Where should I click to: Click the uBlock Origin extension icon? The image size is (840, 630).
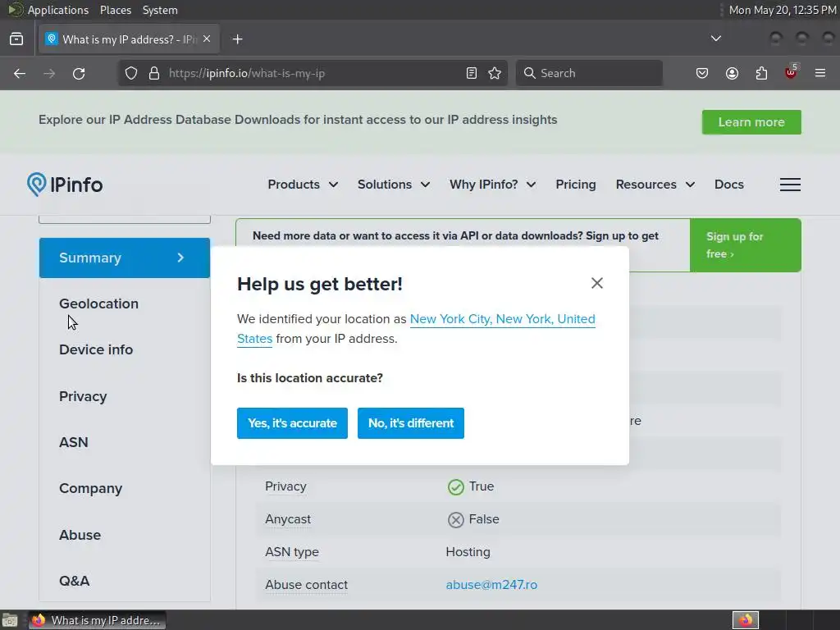click(791, 72)
